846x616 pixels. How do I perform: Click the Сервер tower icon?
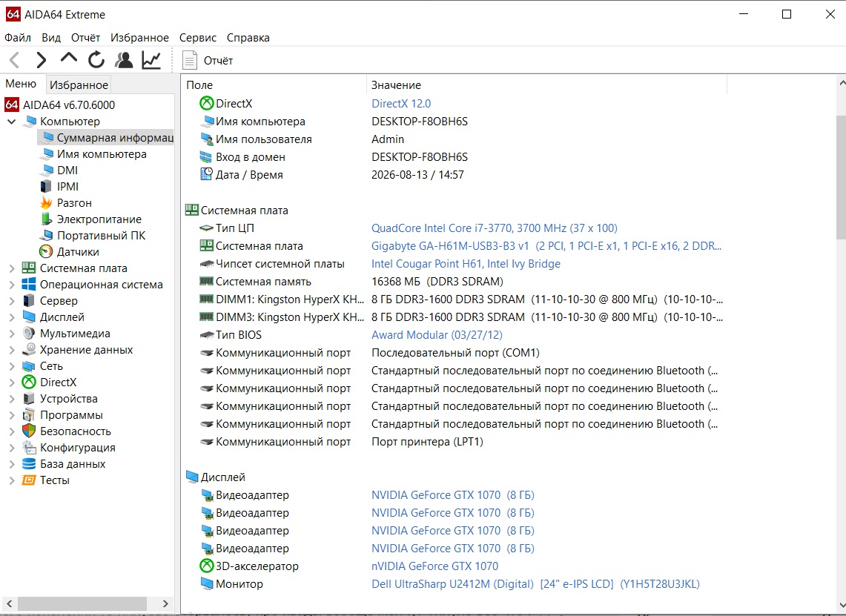[x=29, y=300]
